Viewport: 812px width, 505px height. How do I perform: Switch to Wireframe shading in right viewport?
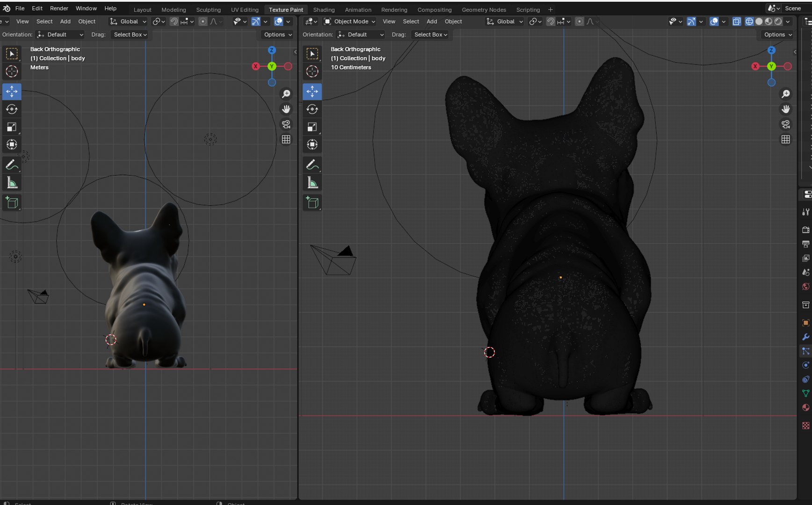click(749, 22)
